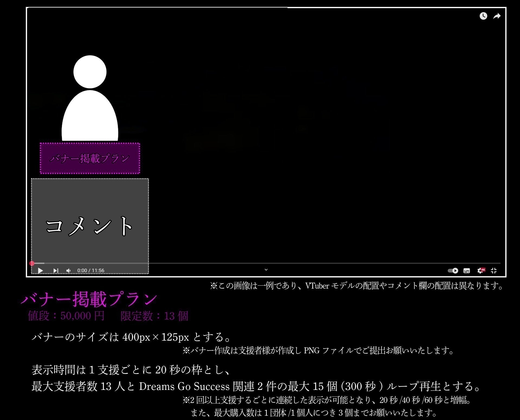Image resolution: width=520 pixels, height=420 pixels.
Task: Skip to the next video
Action: pyautogui.click(x=56, y=270)
